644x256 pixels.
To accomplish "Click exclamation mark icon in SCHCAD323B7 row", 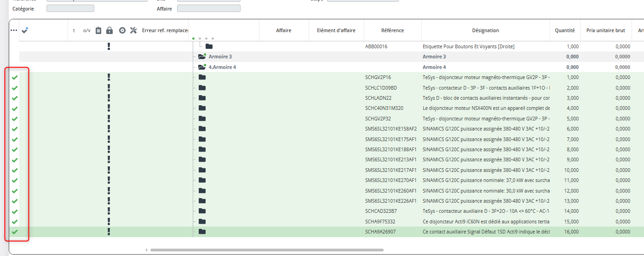I will (109, 211).
